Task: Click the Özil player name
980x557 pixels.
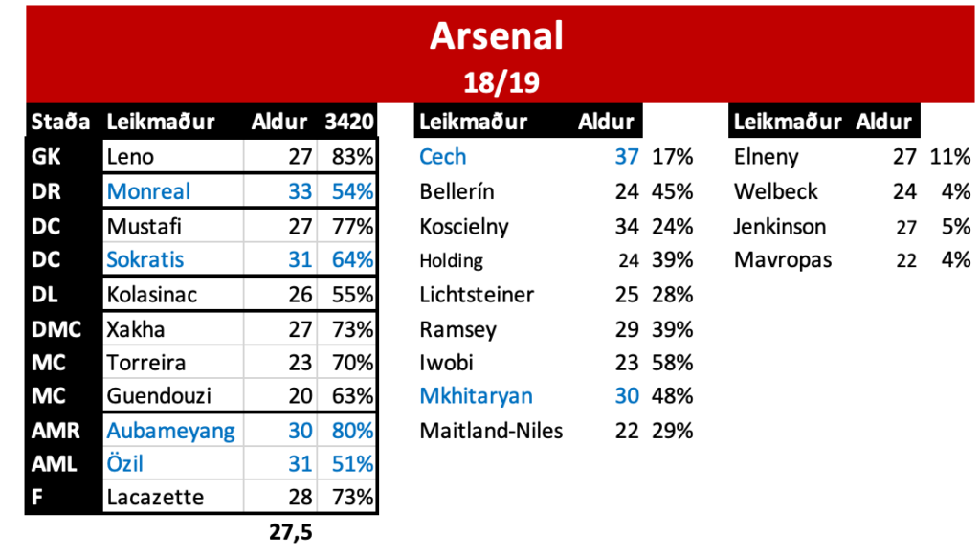Action: [125, 464]
